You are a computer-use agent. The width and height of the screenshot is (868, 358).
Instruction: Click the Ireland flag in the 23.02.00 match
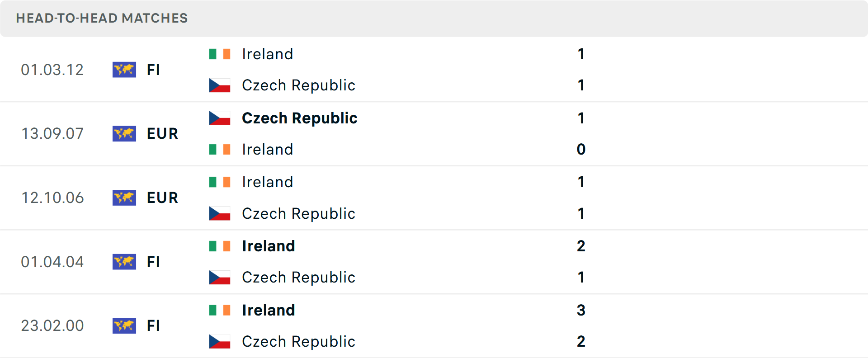click(220, 310)
